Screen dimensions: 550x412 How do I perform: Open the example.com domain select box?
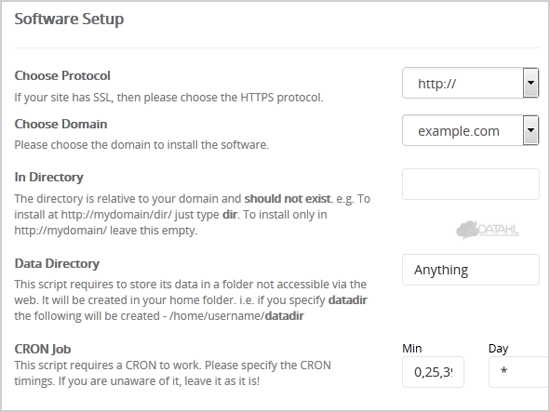coord(470,130)
